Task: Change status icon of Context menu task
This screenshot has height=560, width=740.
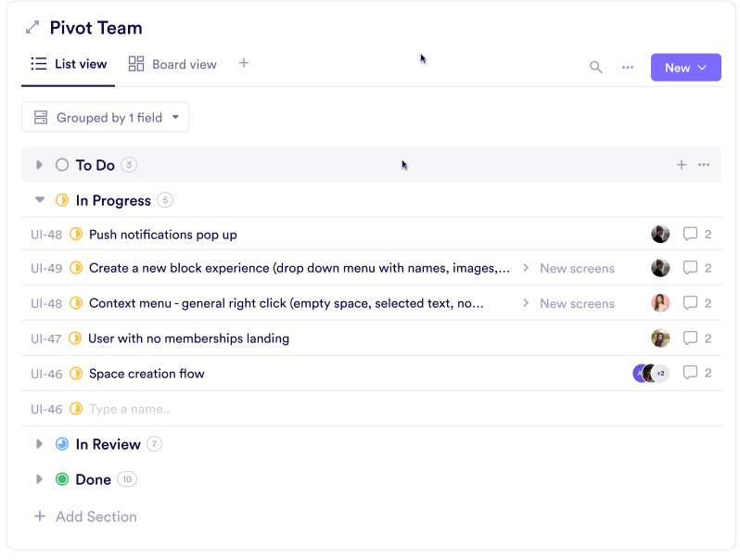Action: click(x=76, y=303)
